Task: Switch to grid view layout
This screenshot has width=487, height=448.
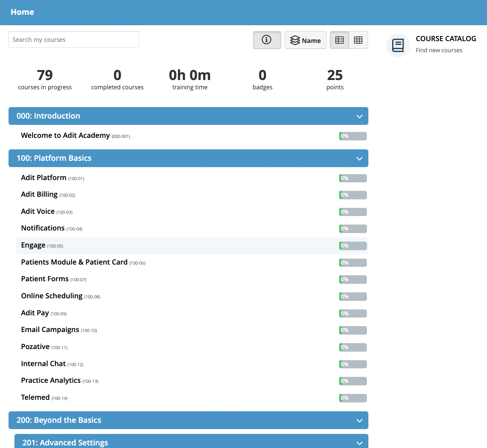Action: [358, 40]
